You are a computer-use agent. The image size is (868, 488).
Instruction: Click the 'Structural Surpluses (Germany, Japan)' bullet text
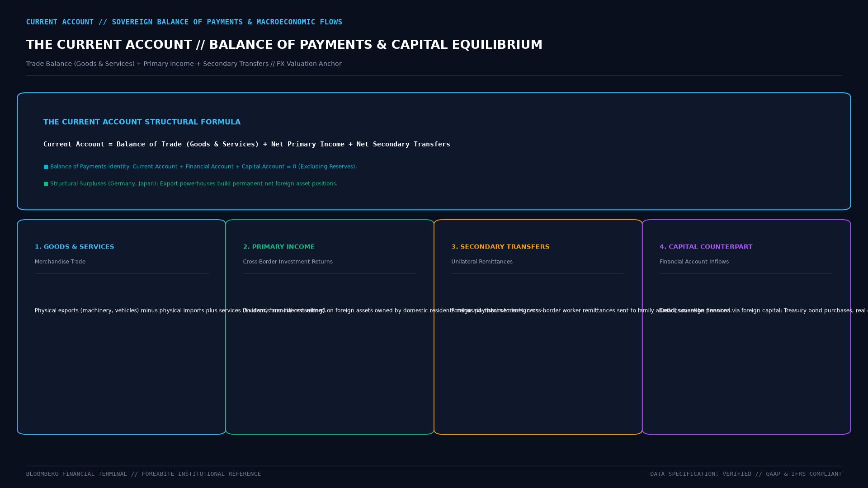[x=193, y=184]
